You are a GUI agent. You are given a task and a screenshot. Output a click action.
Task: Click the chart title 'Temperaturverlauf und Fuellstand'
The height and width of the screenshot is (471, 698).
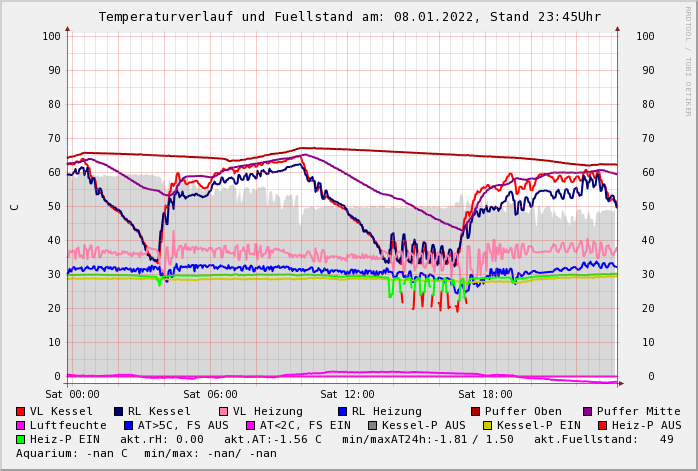pos(349,17)
